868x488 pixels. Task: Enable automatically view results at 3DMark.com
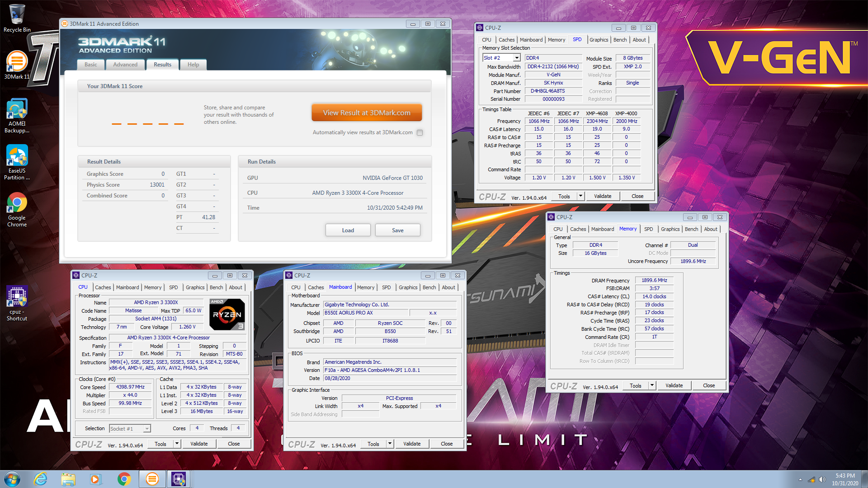click(420, 132)
